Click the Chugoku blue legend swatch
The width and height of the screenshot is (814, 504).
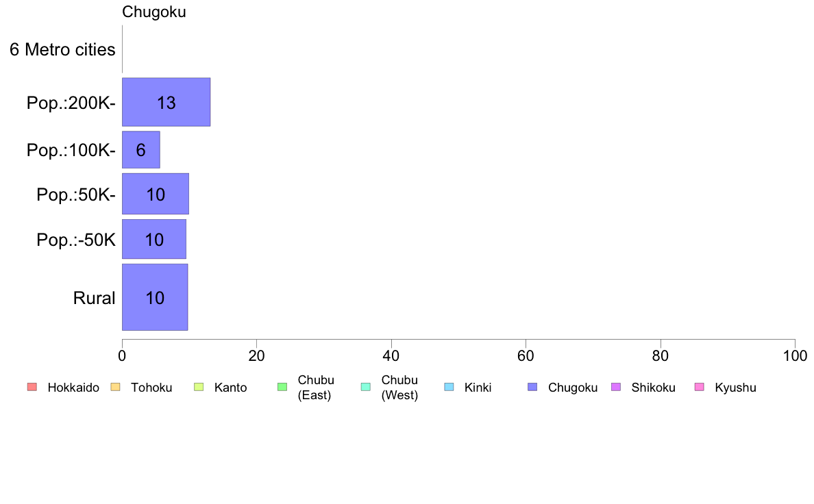(532, 387)
